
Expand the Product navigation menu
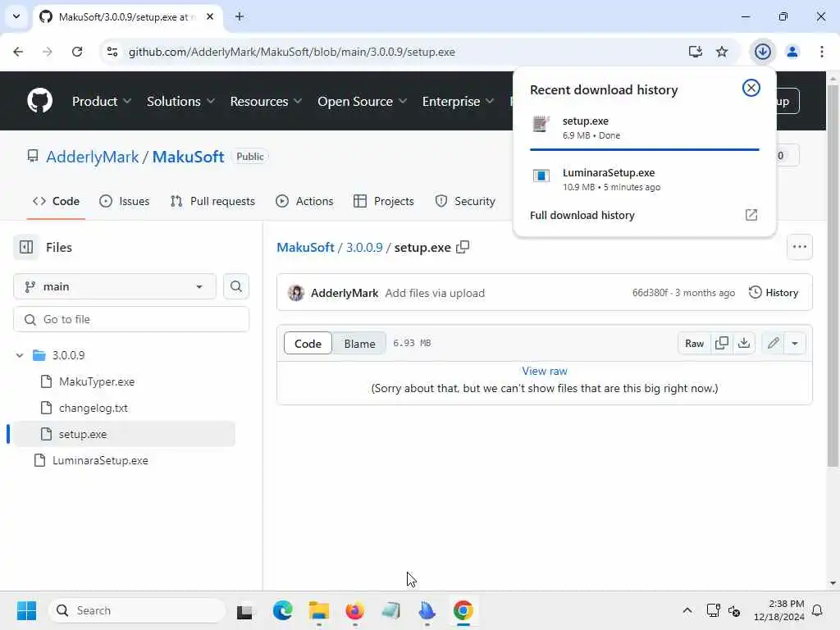pyautogui.click(x=101, y=101)
